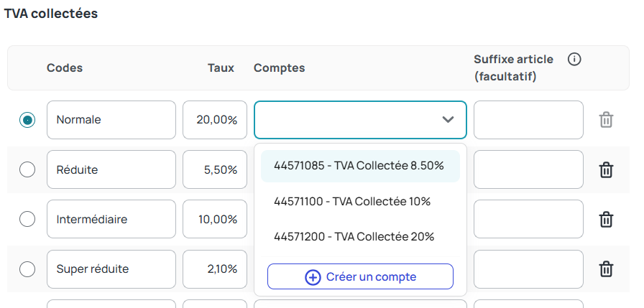Collapse the Comptes dropdown chevron
The height and width of the screenshot is (308, 644).
coord(448,120)
